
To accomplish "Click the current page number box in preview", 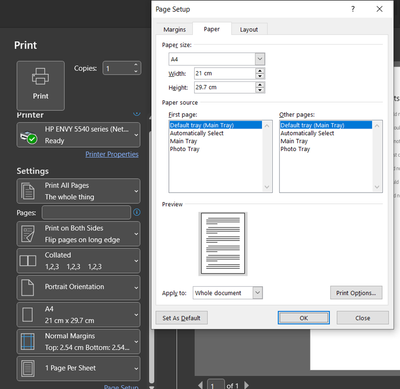I will pos(215,385).
